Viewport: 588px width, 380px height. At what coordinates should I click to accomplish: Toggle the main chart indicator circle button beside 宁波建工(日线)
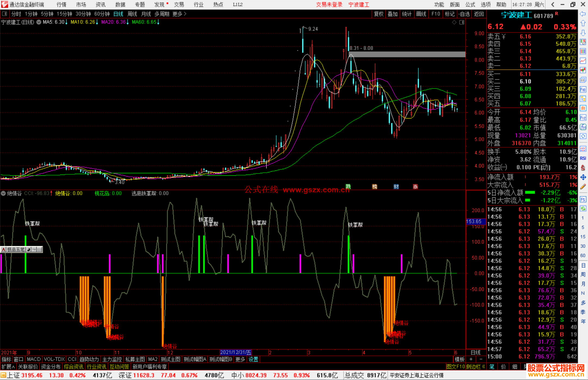pyautogui.click(x=39, y=22)
